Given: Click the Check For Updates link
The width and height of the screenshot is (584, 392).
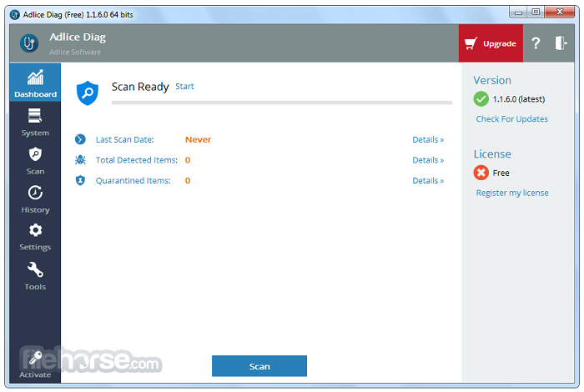Looking at the screenshot, I should (511, 119).
